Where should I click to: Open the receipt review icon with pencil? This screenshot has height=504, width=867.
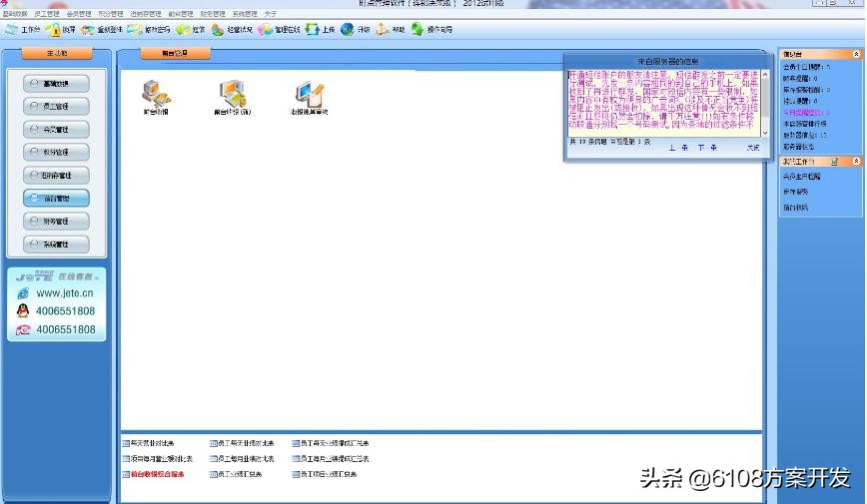[x=308, y=95]
